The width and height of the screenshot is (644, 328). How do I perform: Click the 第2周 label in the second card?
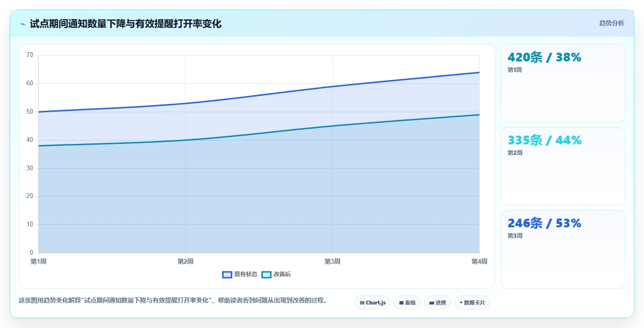(515, 153)
